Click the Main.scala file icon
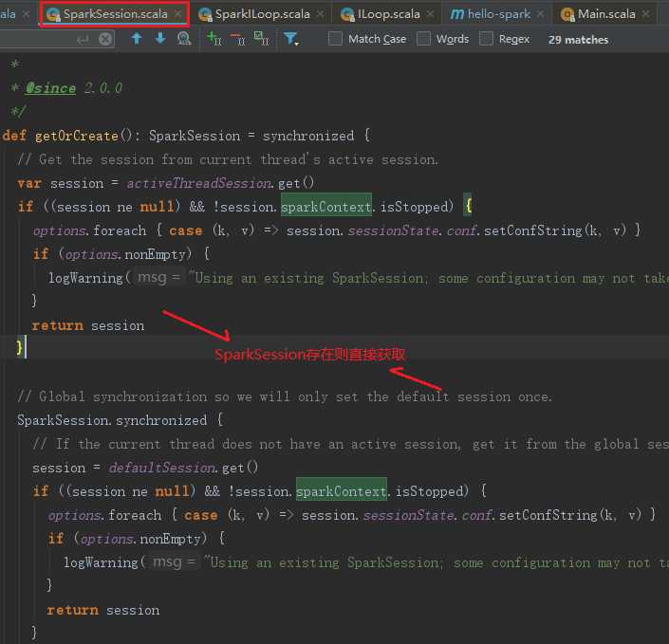Image resolution: width=669 pixels, height=644 pixels. coord(567,14)
